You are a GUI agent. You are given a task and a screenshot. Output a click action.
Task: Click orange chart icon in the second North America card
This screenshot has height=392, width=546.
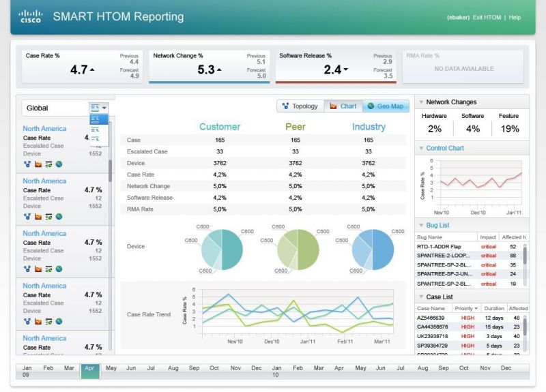coord(38,217)
